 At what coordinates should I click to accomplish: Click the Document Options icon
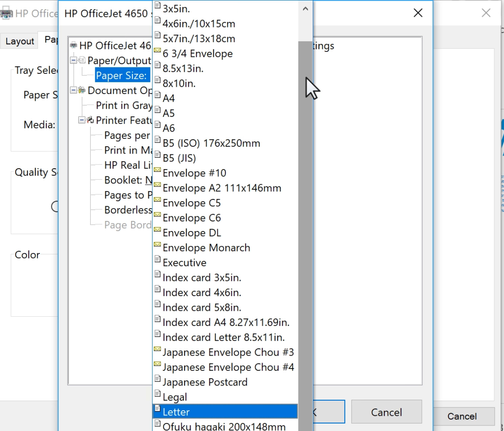(82, 90)
